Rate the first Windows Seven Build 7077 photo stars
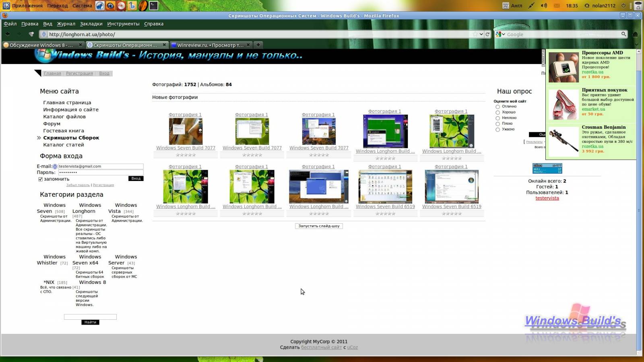The width and height of the screenshot is (644, 362). [186, 155]
